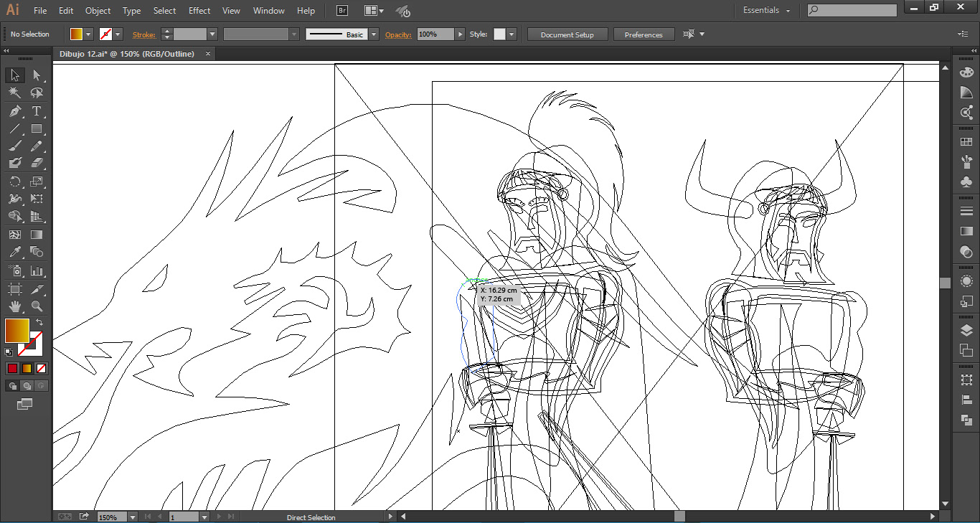Viewport: 980px width, 523px height.
Task: Click the Preferences button
Action: coord(643,34)
